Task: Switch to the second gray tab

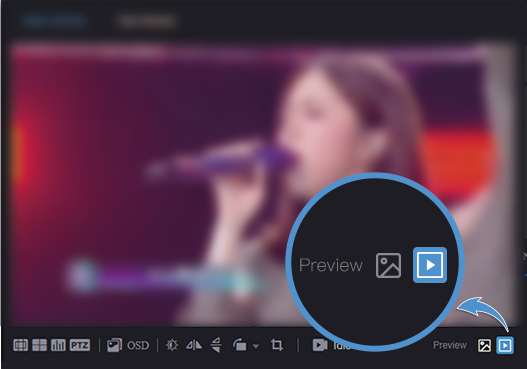Action: (147, 21)
